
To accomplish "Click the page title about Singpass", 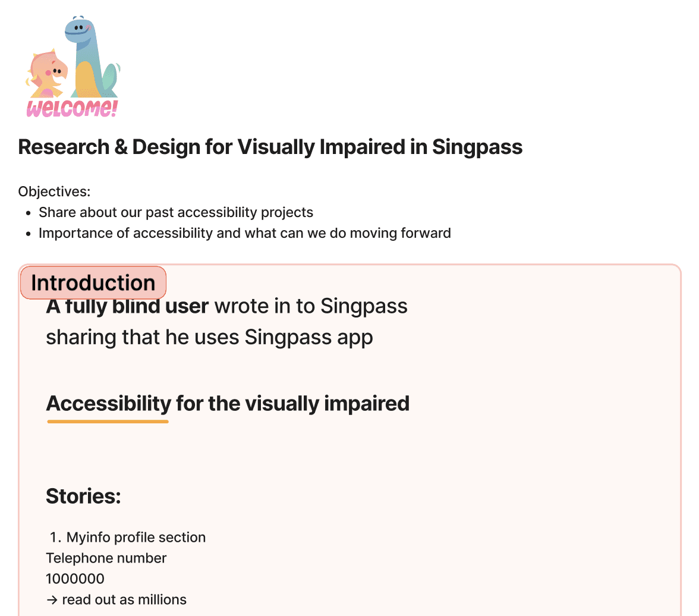I will click(x=270, y=147).
